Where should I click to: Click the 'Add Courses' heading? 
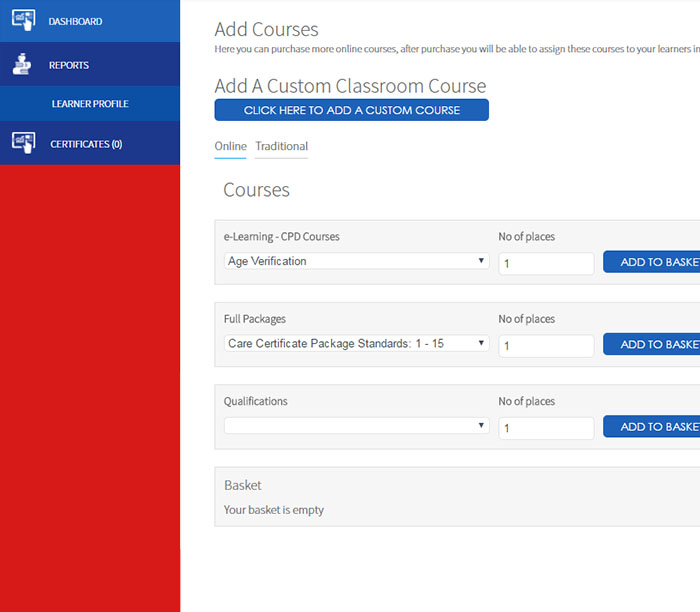click(x=266, y=29)
